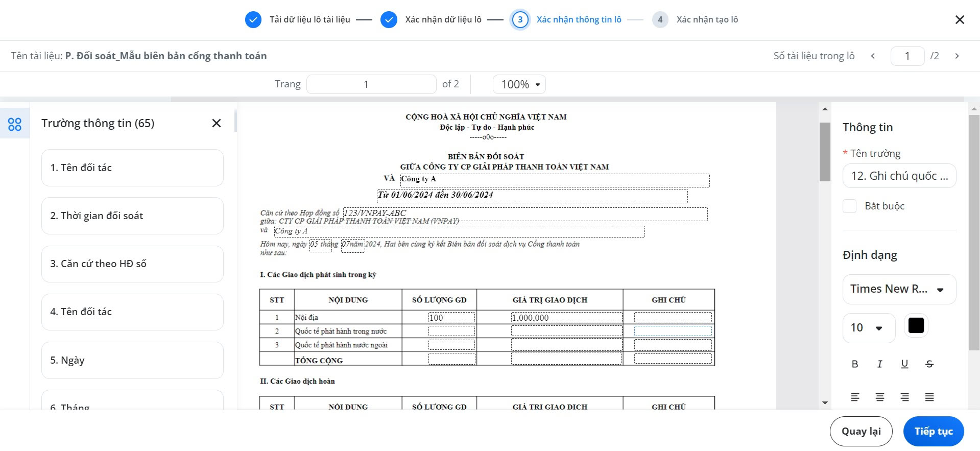Justify text alignment
The height and width of the screenshot is (451, 980).
929,397
